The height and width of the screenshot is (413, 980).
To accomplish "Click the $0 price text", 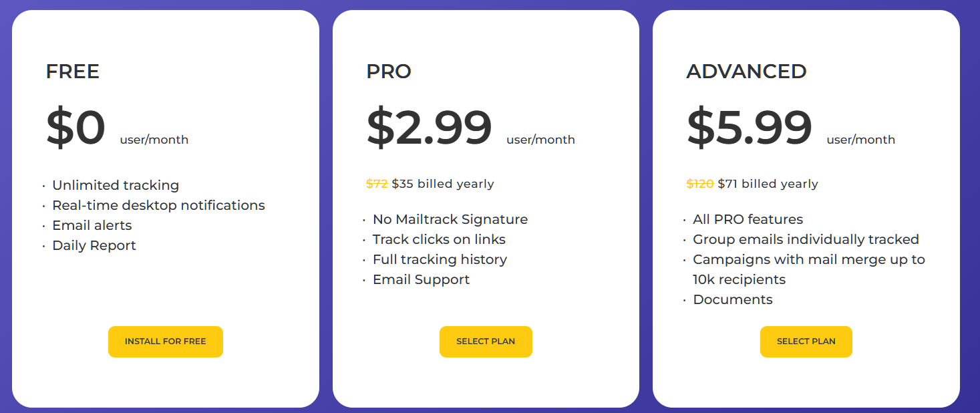I will pos(75,128).
